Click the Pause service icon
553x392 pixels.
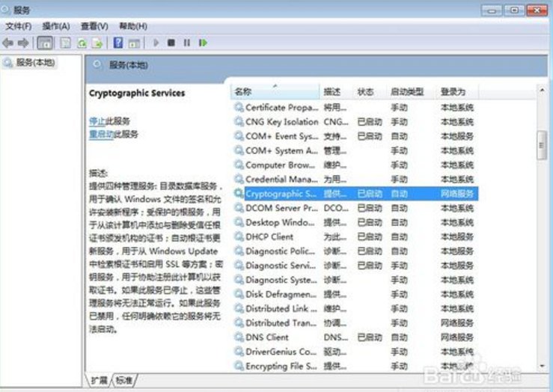click(x=187, y=43)
